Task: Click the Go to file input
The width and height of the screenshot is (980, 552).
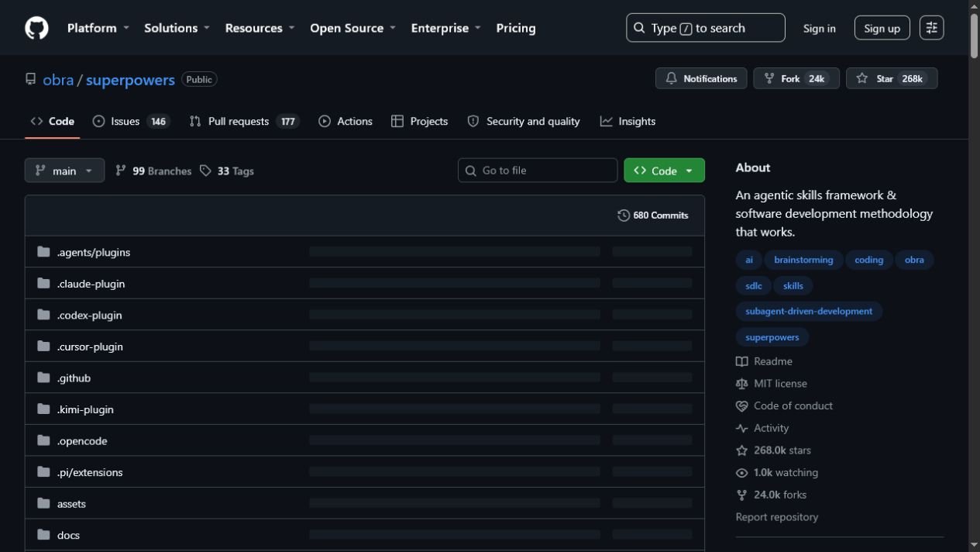Action: coord(538,171)
